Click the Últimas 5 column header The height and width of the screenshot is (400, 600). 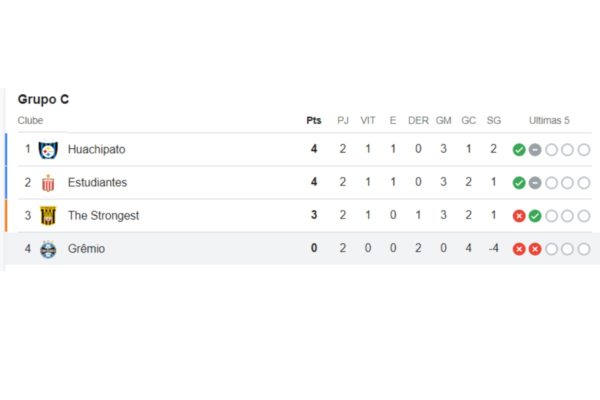tap(549, 121)
